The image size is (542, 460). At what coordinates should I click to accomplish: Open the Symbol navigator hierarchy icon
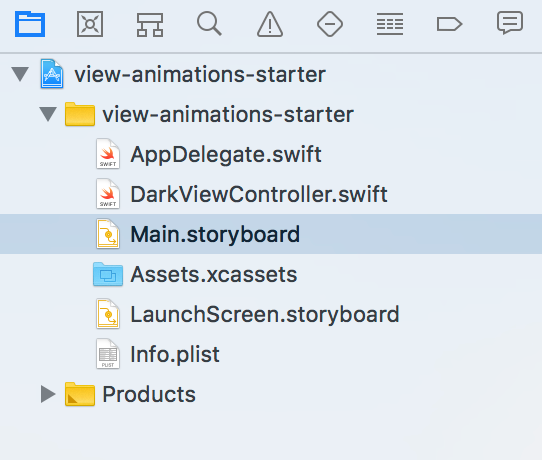(150, 25)
